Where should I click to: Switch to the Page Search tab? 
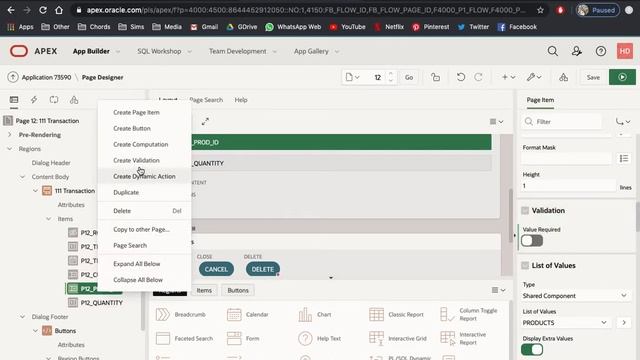click(x=206, y=100)
